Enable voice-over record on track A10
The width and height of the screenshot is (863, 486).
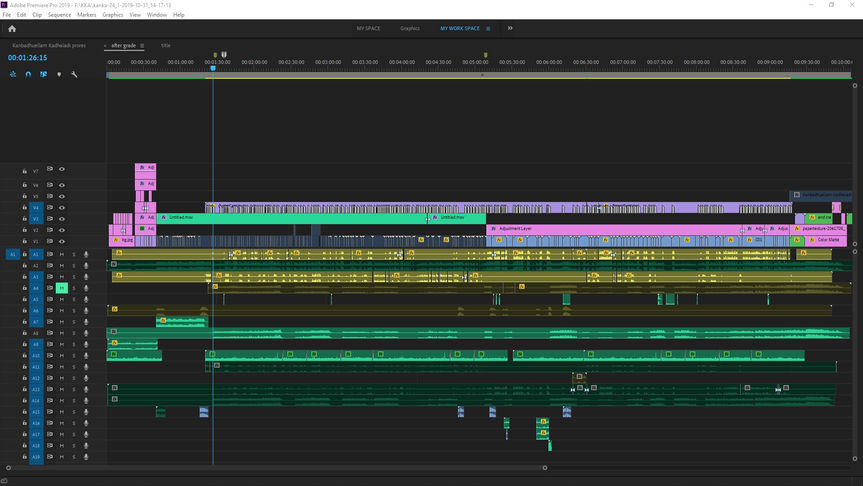86,356
